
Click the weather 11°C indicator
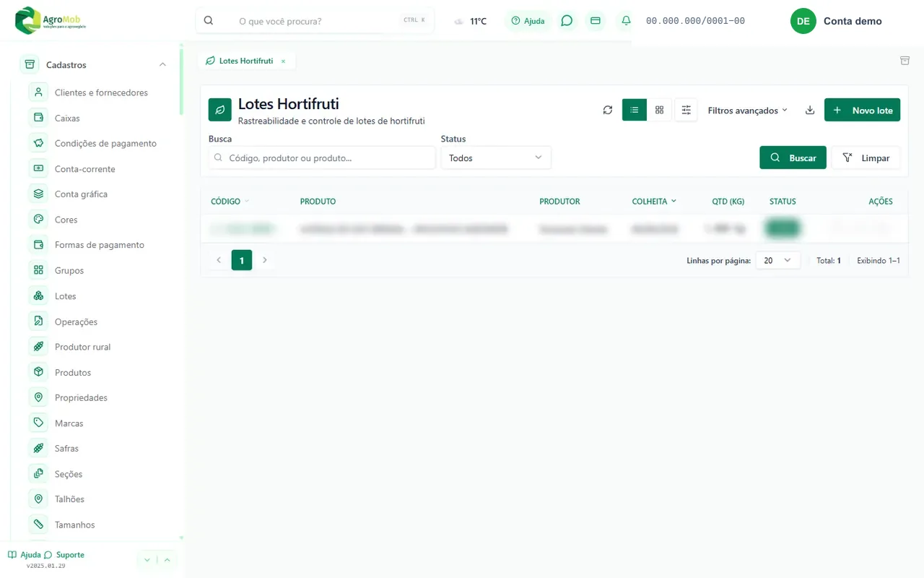point(471,21)
